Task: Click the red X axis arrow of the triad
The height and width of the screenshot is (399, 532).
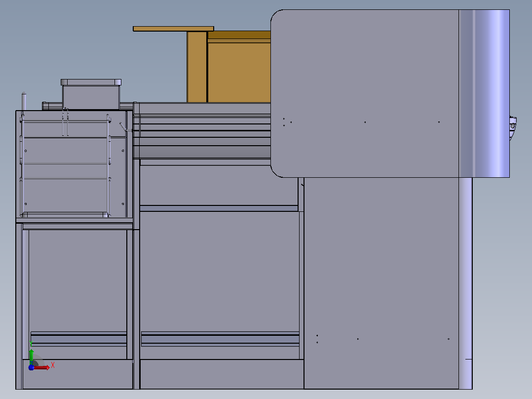Action: (41, 367)
